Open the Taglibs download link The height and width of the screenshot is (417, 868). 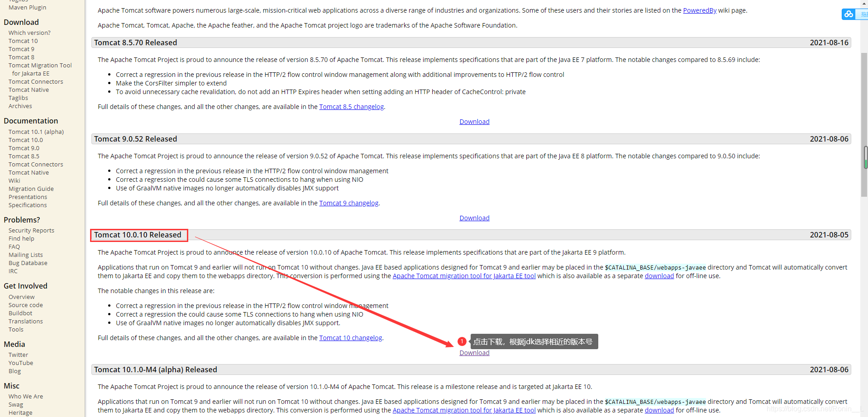click(x=18, y=98)
